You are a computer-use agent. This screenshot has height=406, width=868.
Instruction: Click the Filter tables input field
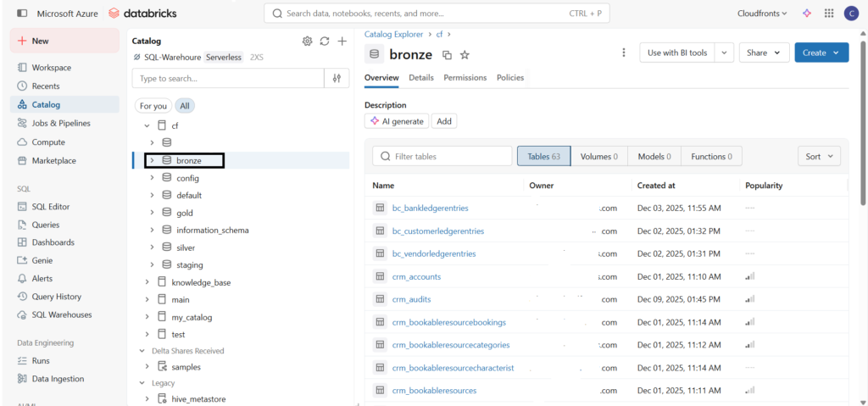pyautogui.click(x=449, y=156)
